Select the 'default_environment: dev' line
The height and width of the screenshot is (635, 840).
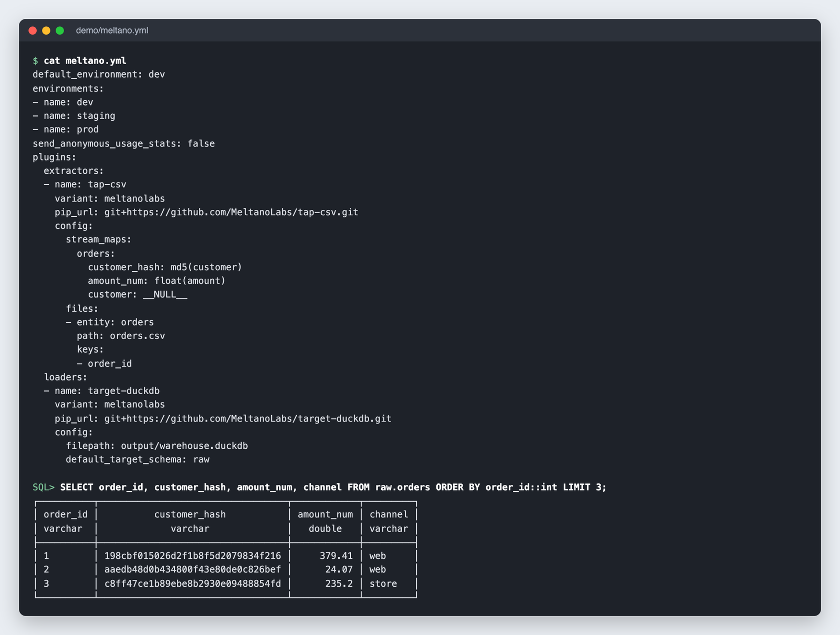(99, 75)
